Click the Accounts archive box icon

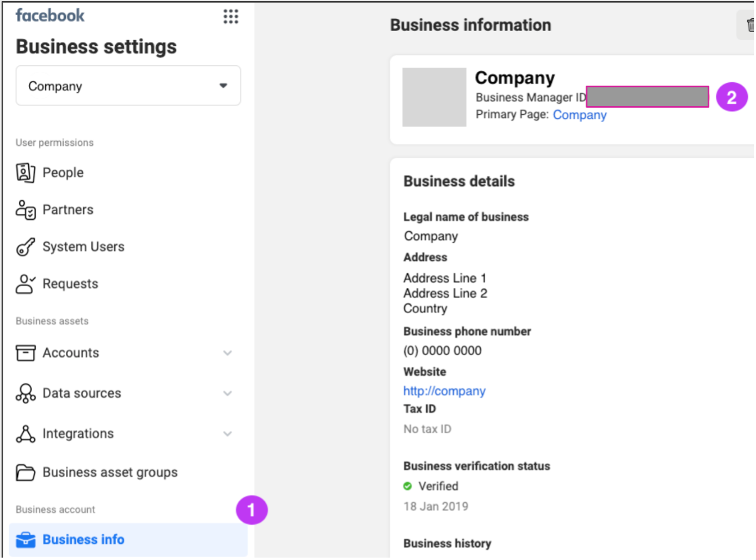pos(26,353)
